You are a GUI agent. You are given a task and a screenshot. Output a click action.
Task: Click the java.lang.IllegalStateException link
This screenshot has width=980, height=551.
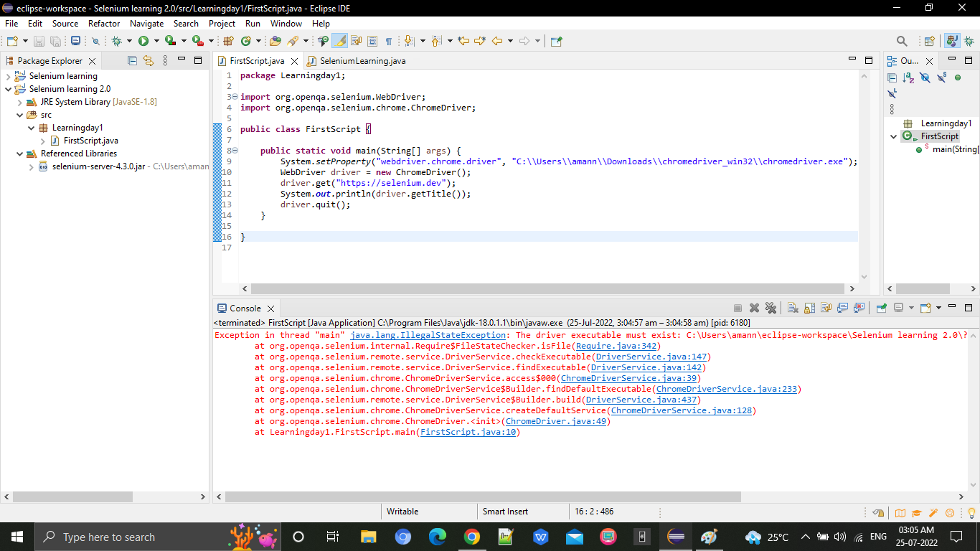pyautogui.click(x=428, y=335)
